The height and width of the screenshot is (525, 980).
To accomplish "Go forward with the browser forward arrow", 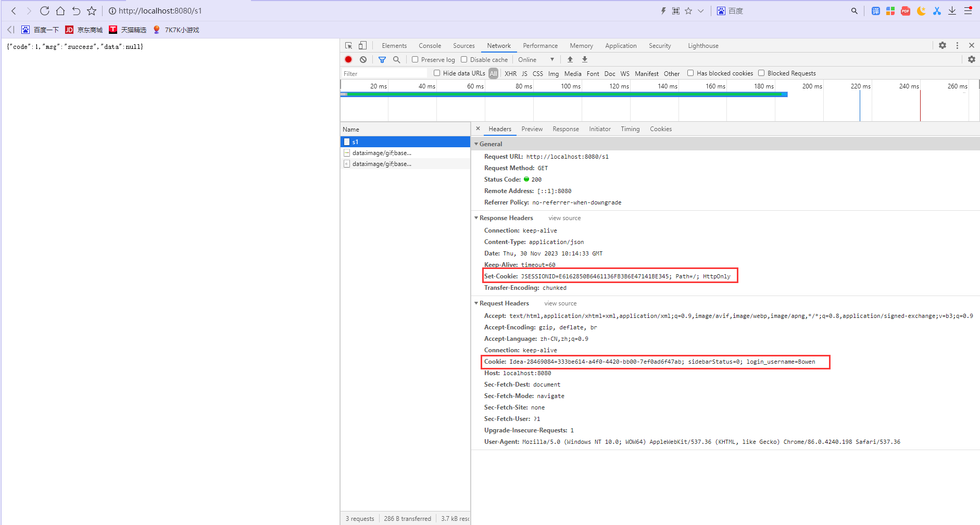I will (x=29, y=11).
